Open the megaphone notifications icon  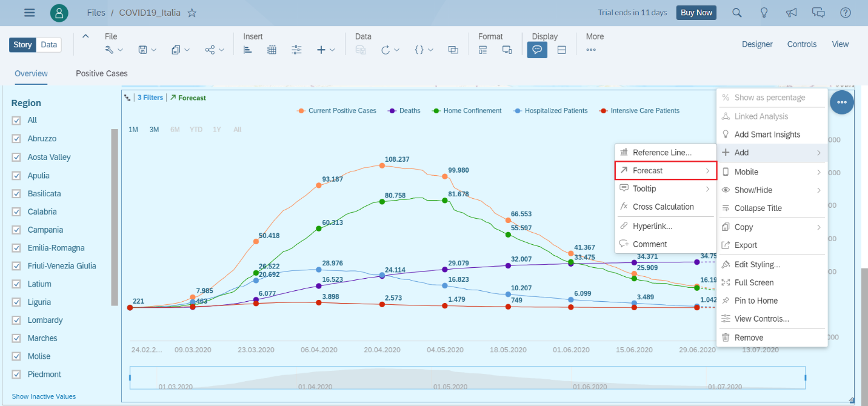(791, 13)
